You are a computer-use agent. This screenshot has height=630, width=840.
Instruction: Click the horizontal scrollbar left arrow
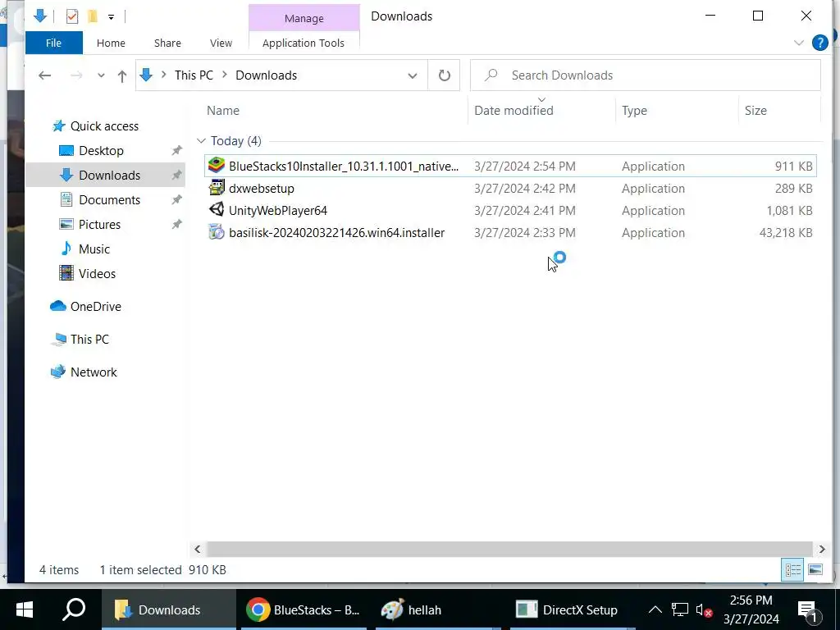pos(198,549)
